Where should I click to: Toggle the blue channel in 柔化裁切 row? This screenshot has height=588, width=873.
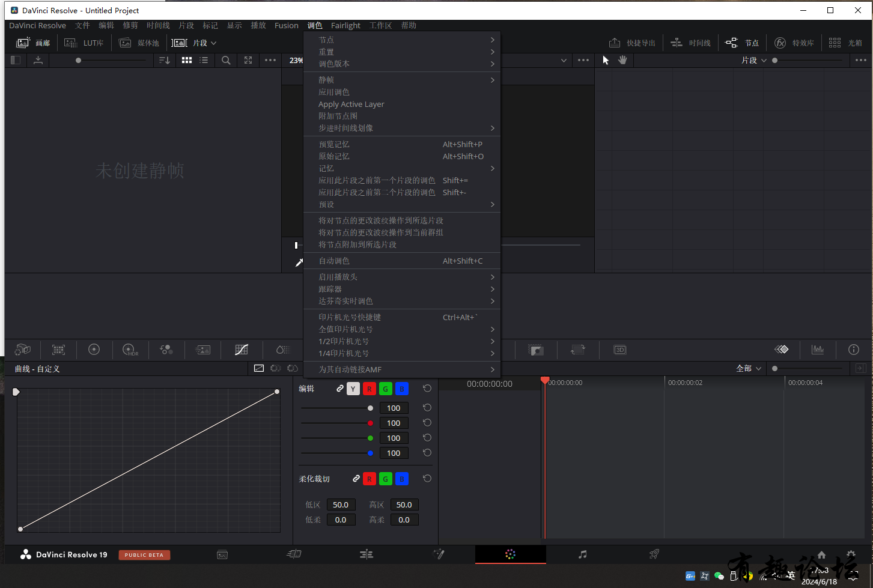402,479
